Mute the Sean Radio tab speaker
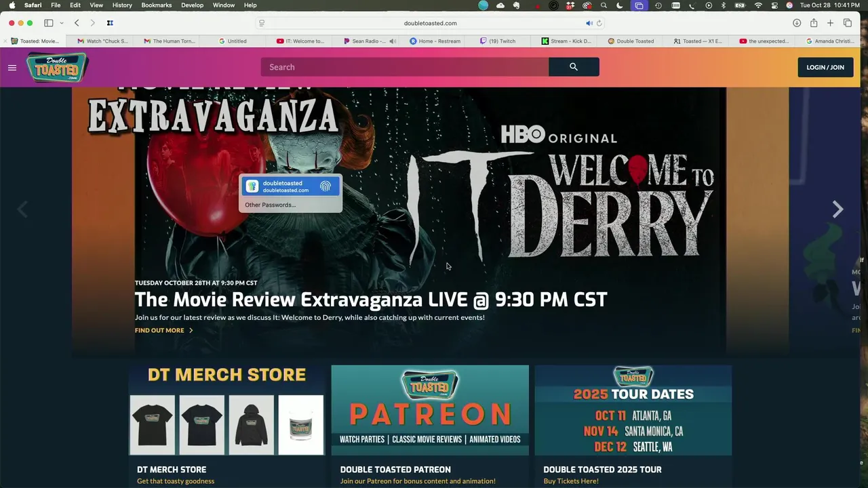868x488 pixels. pos(393,41)
